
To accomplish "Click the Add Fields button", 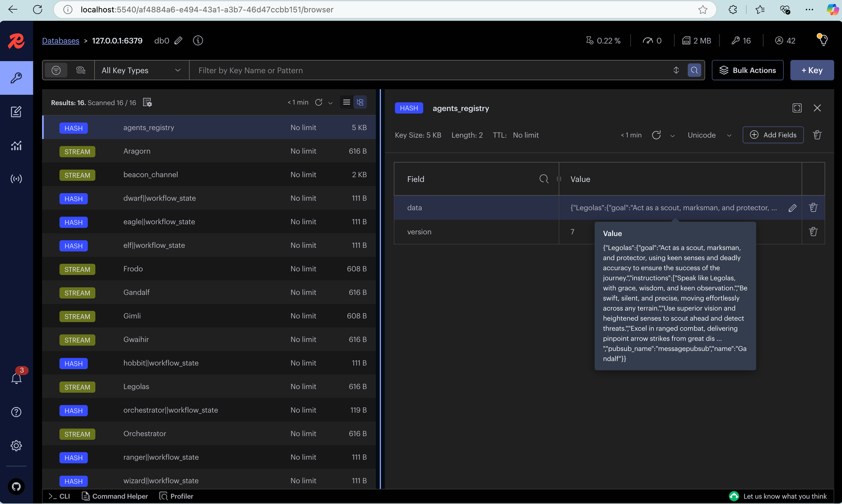I will (773, 135).
